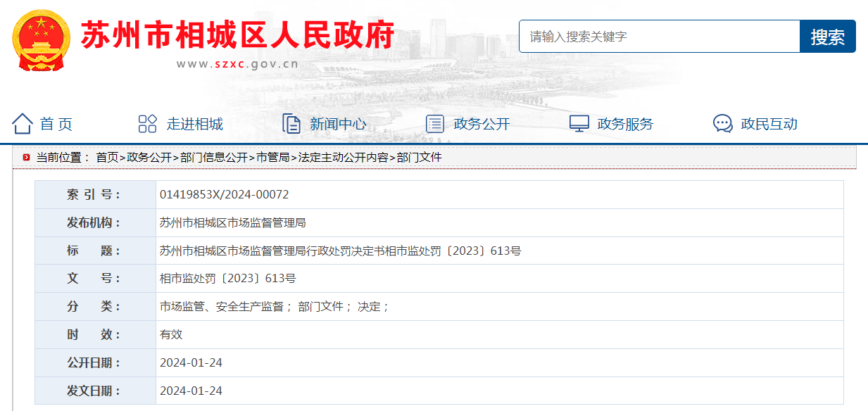The image size is (868, 411).
Task: Select 政务服务 in the navigation bar
Action: point(625,125)
